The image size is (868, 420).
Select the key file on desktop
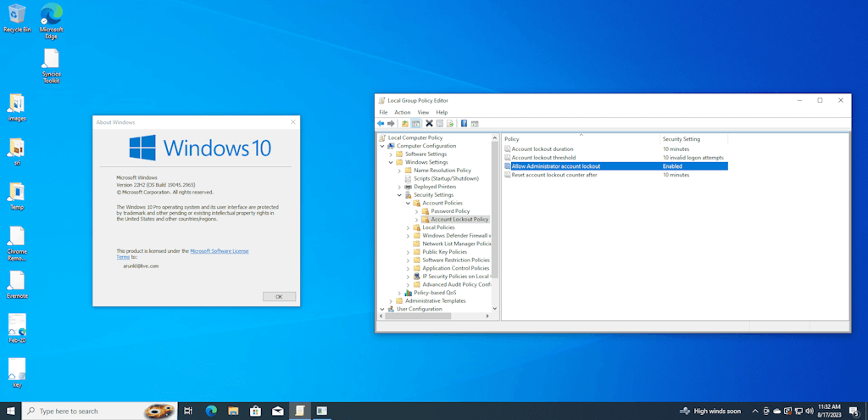coord(17,372)
